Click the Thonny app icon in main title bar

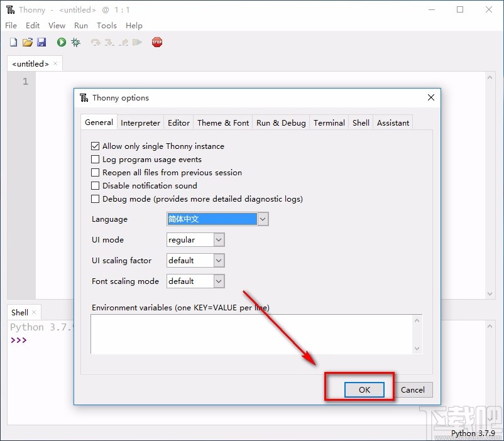(x=10, y=10)
